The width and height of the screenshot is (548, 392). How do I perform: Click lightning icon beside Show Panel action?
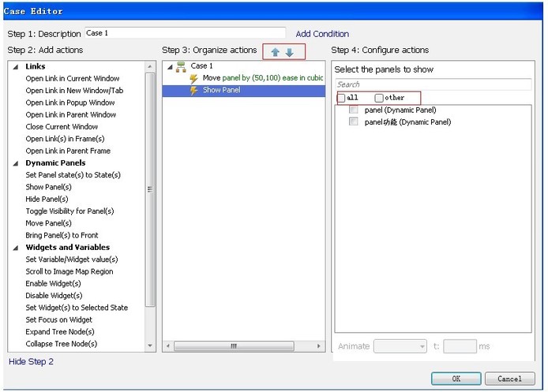click(x=193, y=91)
